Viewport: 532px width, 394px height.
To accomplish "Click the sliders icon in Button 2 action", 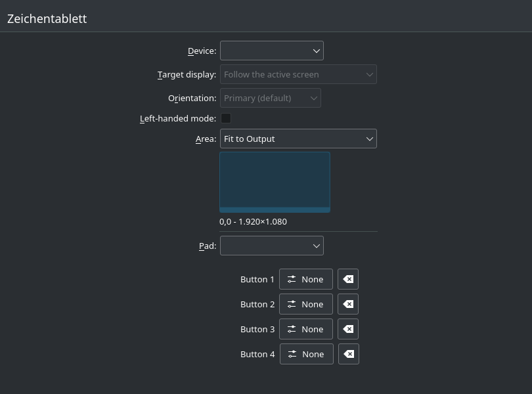I will click(x=292, y=304).
